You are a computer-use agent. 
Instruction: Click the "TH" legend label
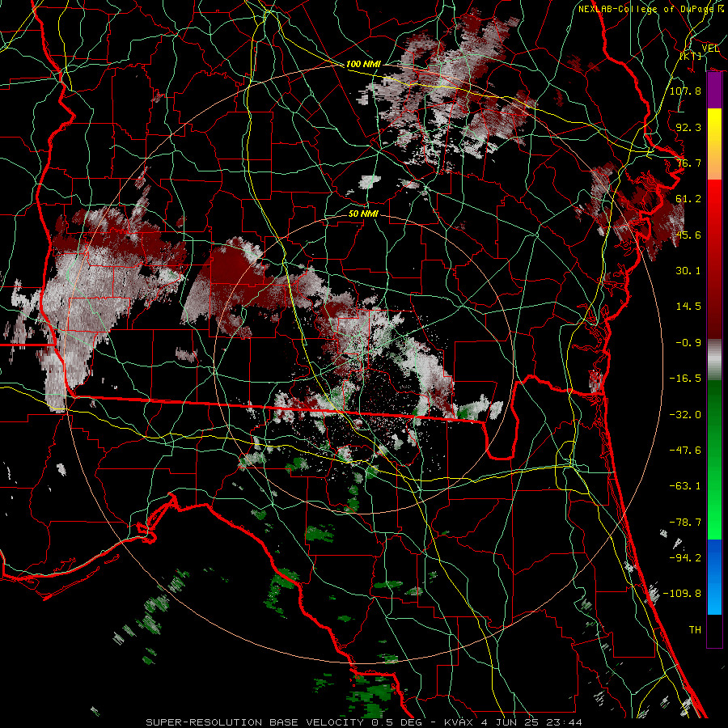pos(695,630)
